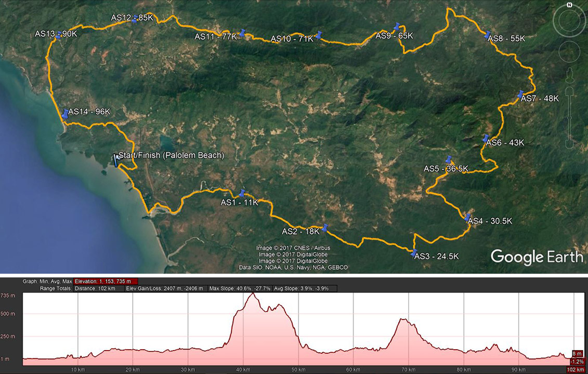The image size is (588, 374).
Task: Select the AS1 - 11K placemark pin
Action: tap(241, 194)
